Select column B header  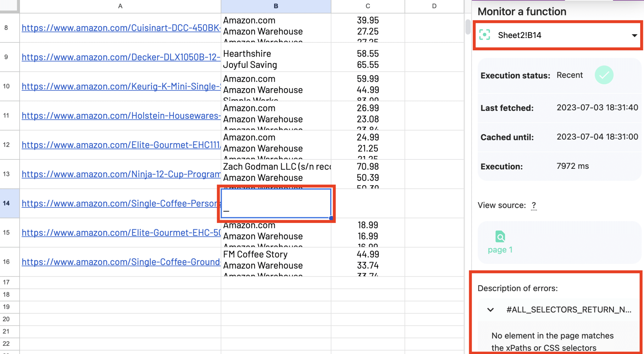(x=276, y=6)
